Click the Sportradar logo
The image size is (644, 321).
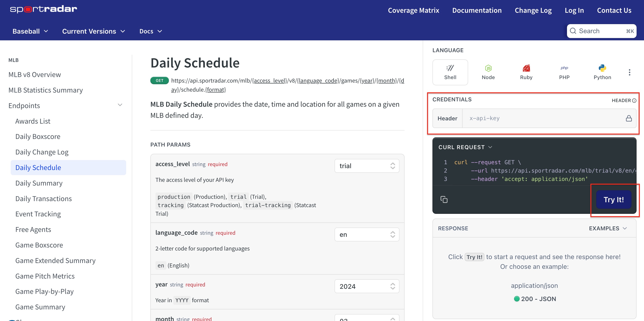point(43,9)
